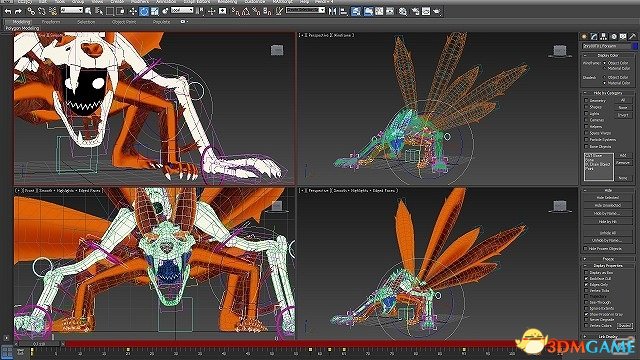
Task: Open the selection filter All dropdown
Action: tap(71, 10)
